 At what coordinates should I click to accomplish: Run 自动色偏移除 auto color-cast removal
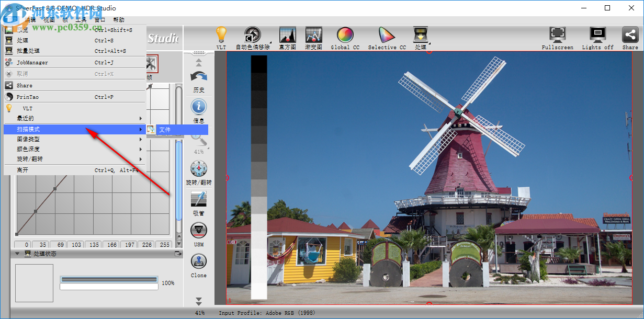pyautogui.click(x=253, y=34)
